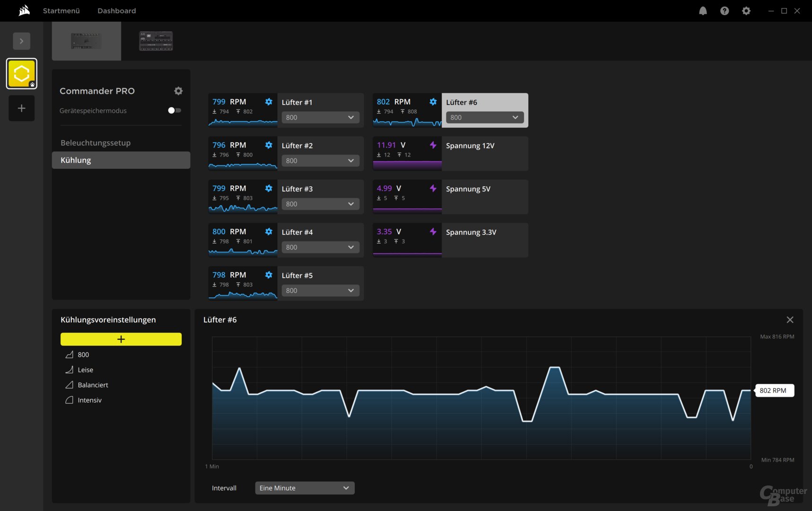Select Lüfter #4 card label

click(297, 232)
